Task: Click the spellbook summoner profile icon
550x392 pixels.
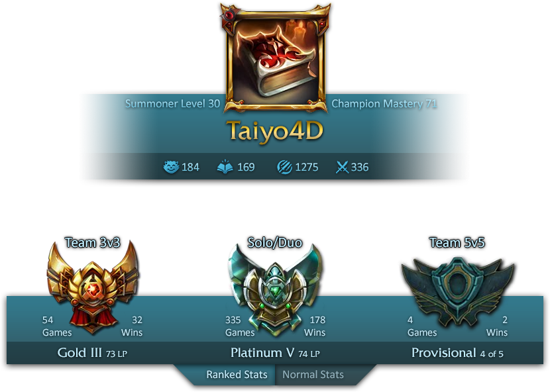Action: (276, 58)
